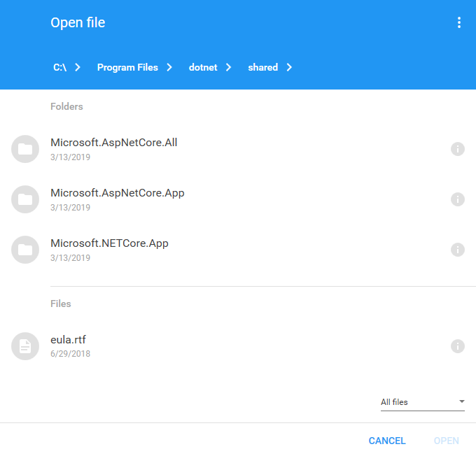The width and height of the screenshot is (476, 449).
Task: Click date under Microsoft.AspNetCore.App
Action: 71,208
